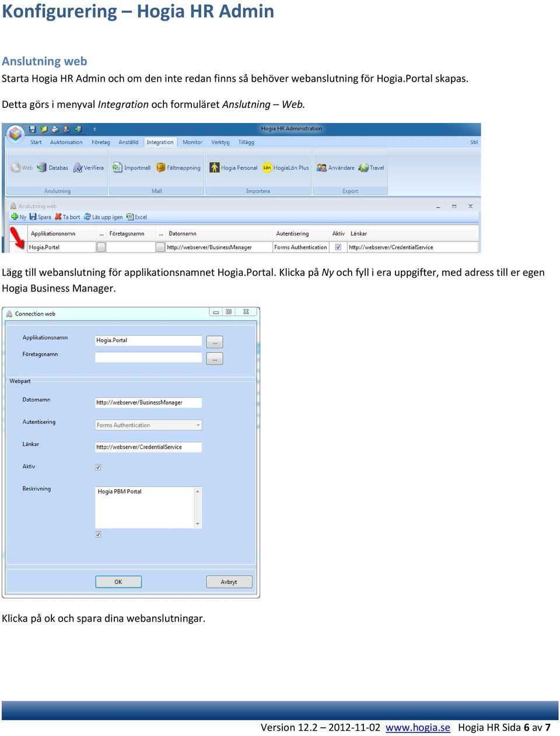Viewport: 560px width, 736px height.
Task: Import from HogiaLön Plus
Action: pos(286,168)
